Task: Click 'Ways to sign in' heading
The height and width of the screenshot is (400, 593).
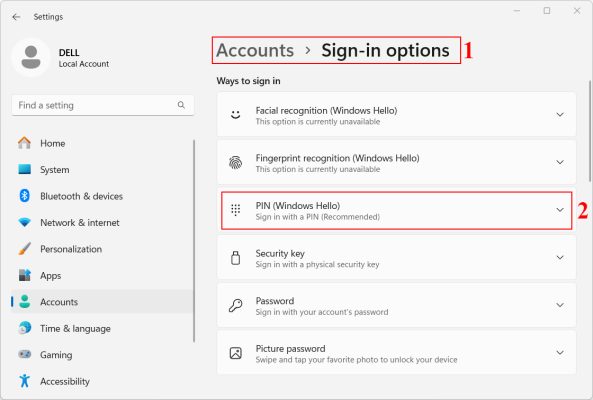Action: 248,81
